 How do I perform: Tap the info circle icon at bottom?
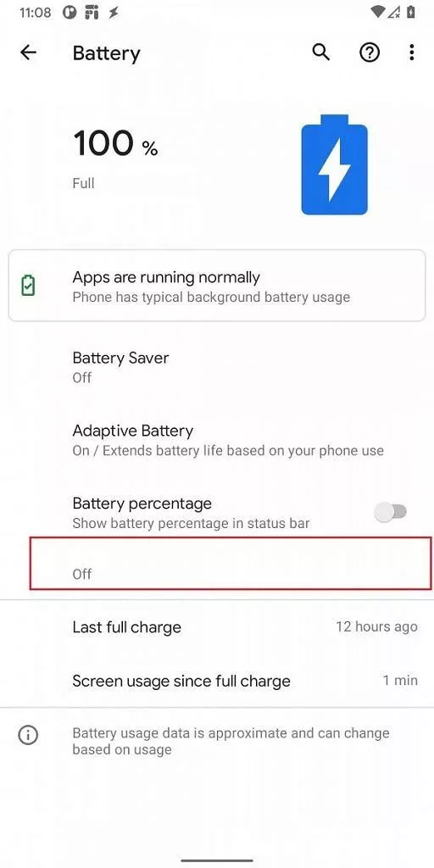point(28,735)
